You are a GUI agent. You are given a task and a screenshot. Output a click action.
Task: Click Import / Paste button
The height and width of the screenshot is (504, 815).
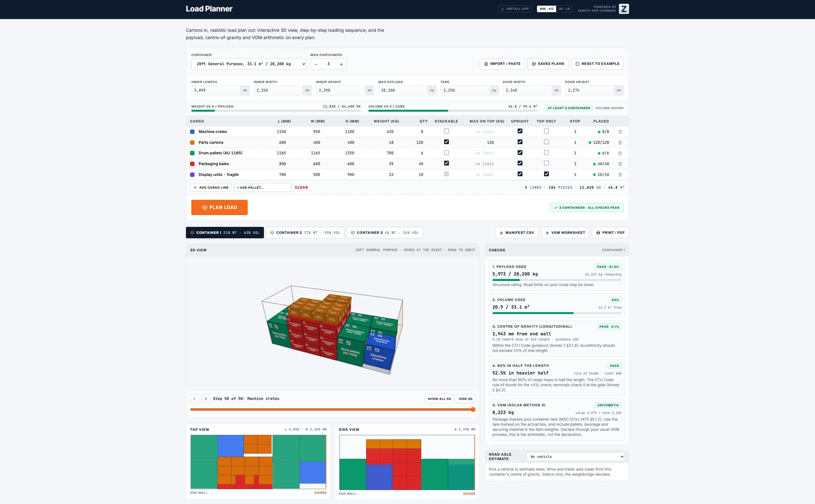[502, 64]
